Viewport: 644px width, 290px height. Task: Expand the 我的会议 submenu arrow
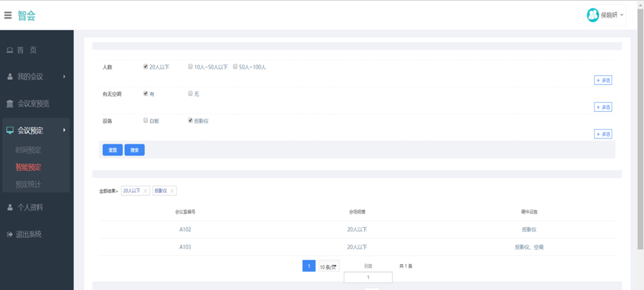(64, 76)
